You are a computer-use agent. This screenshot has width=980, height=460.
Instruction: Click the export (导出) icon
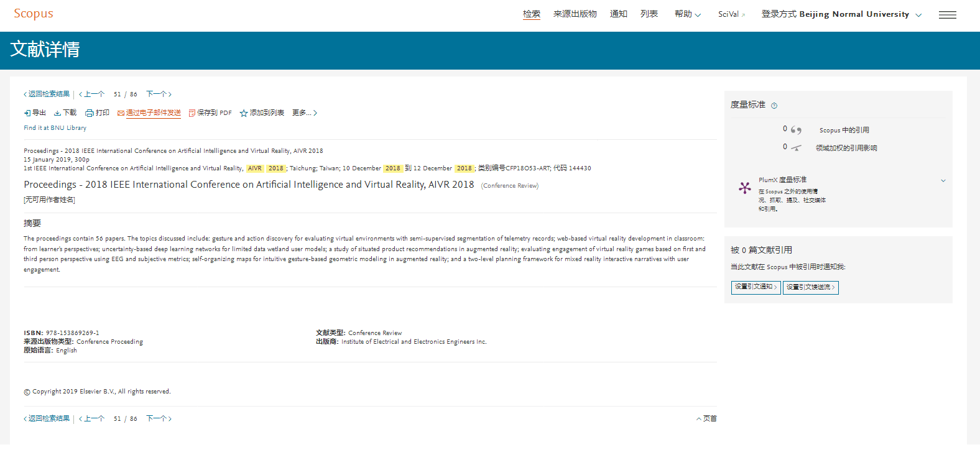(27, 113)
